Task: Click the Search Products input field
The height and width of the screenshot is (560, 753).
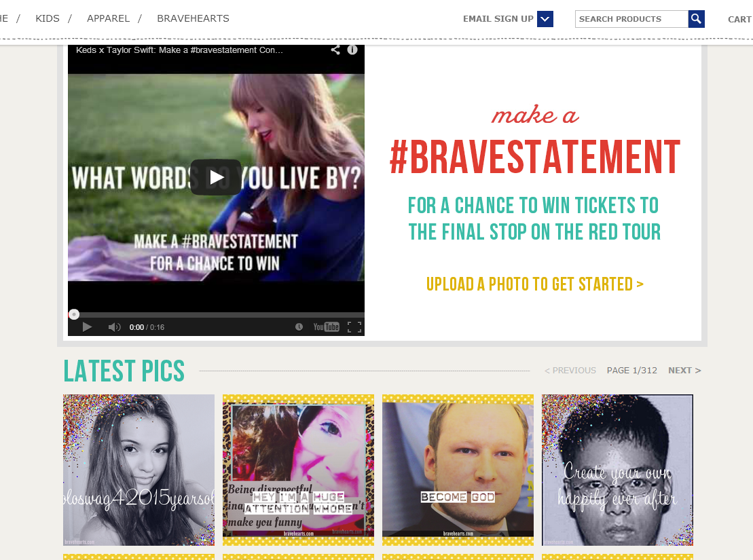Action: pos(631,19)
